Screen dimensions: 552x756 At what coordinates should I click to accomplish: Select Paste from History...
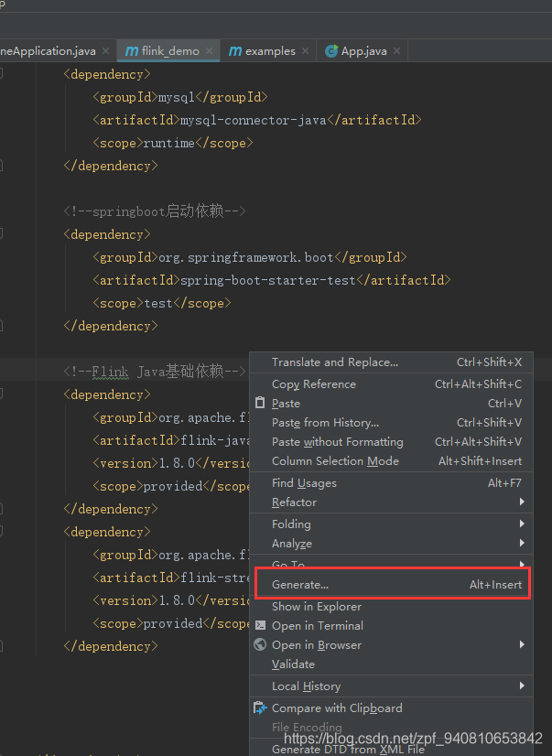[391, 422]
